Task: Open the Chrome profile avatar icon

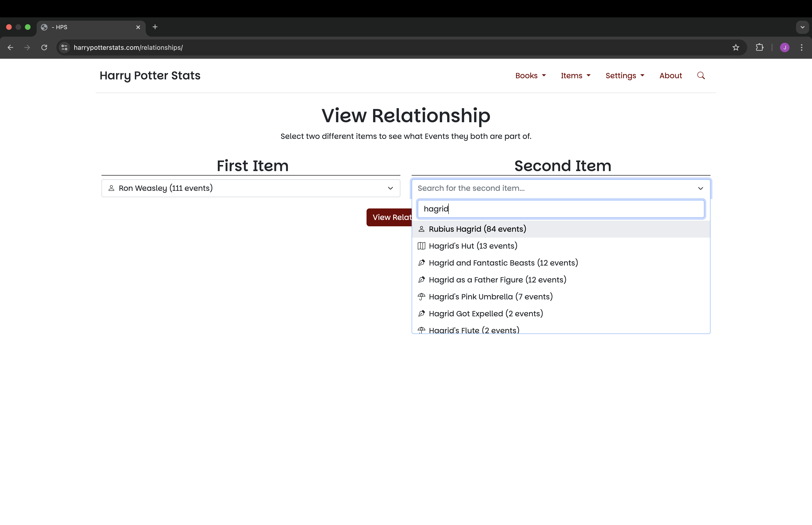Action: 785,47
